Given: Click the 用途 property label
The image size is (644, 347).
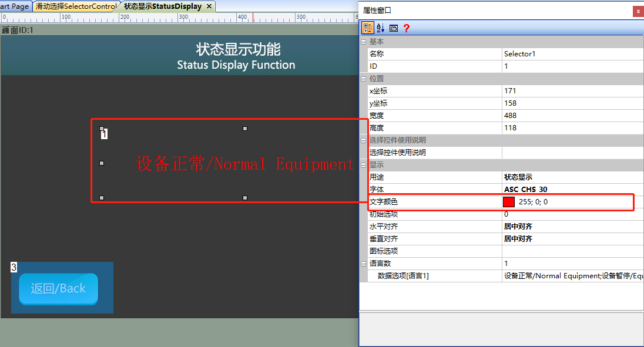Looking at the screenshot, I should coord(377,177).
